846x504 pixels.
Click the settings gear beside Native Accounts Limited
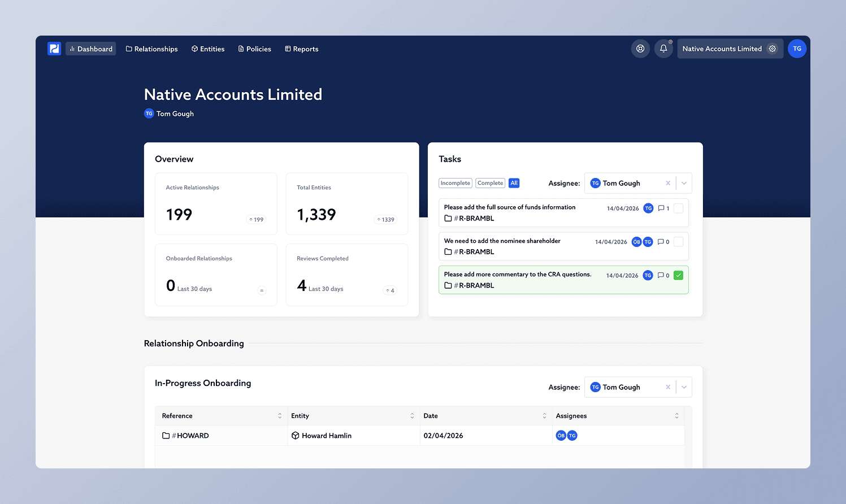point(773,49)
